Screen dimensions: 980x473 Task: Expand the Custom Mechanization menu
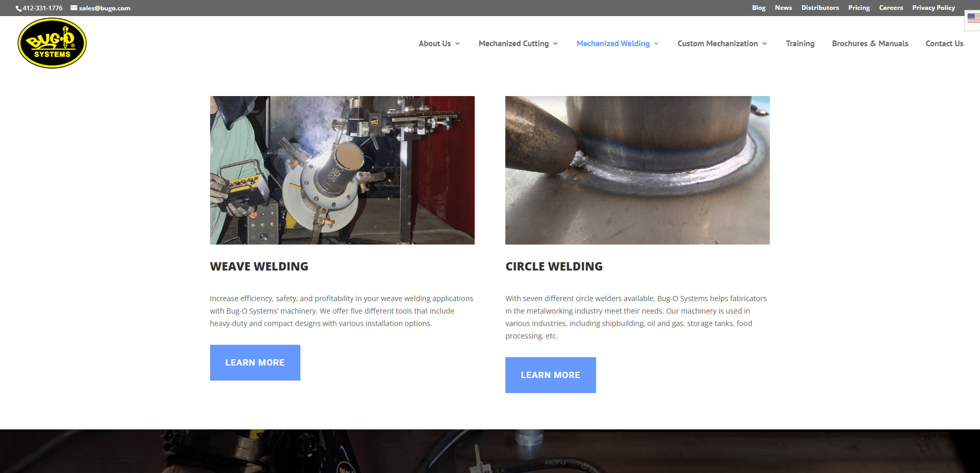(x=722, y=44)
